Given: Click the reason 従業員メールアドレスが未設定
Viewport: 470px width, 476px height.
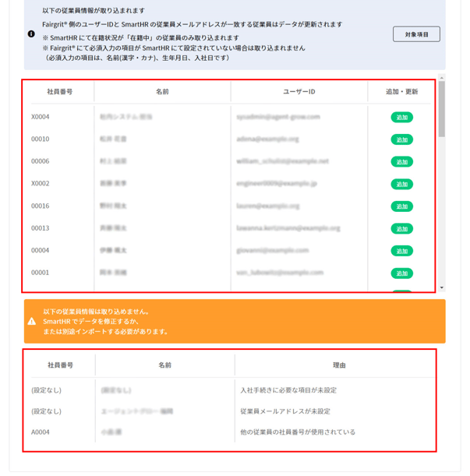Looking at the screenshot, I should [285, 411].
